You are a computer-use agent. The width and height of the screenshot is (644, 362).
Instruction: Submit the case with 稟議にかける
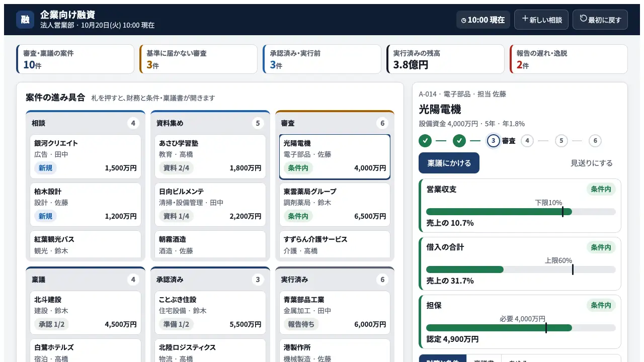tap(449, 163)
